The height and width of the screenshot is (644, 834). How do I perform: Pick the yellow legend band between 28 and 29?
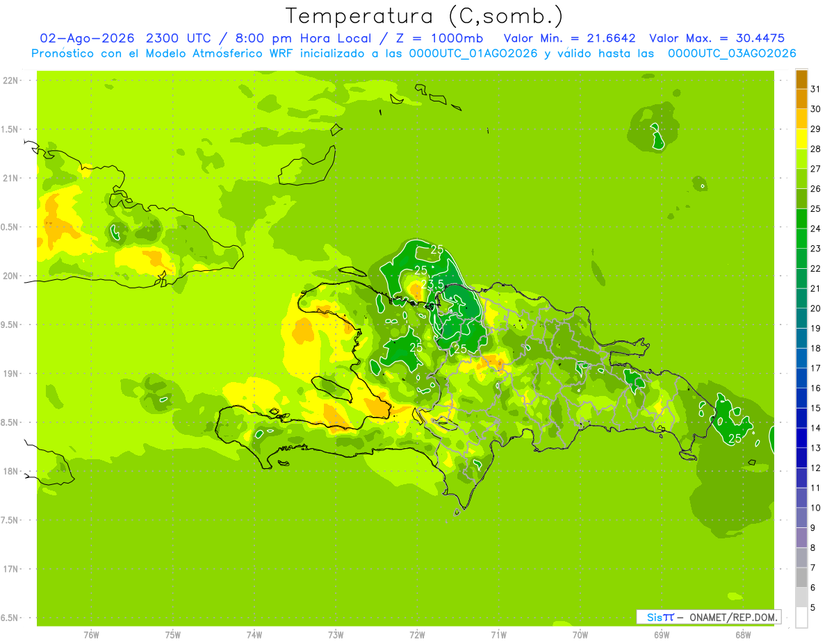(x=801, y=139)
